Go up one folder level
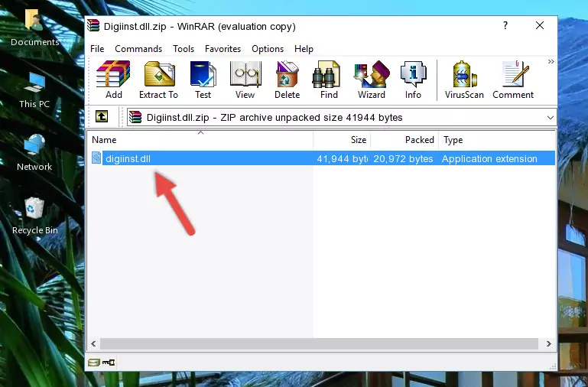588x387 pixels. (x=102, y=117)
